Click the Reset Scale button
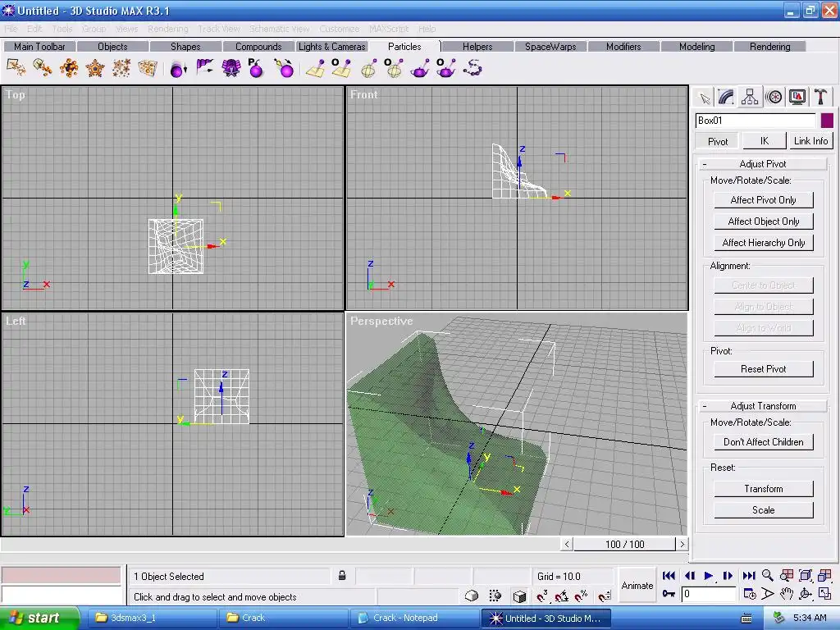This screenshot has width=840, height=630. [x=764, y=510]
